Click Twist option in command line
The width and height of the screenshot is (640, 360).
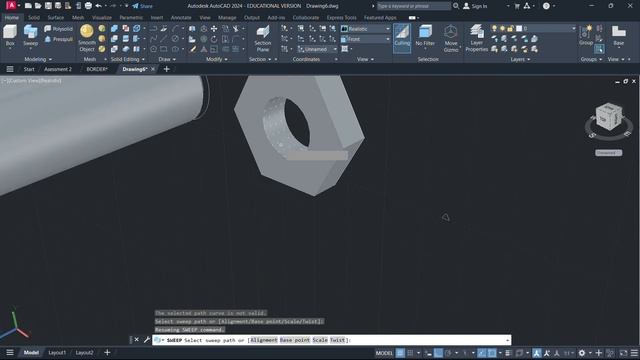[x=338, y=340]
